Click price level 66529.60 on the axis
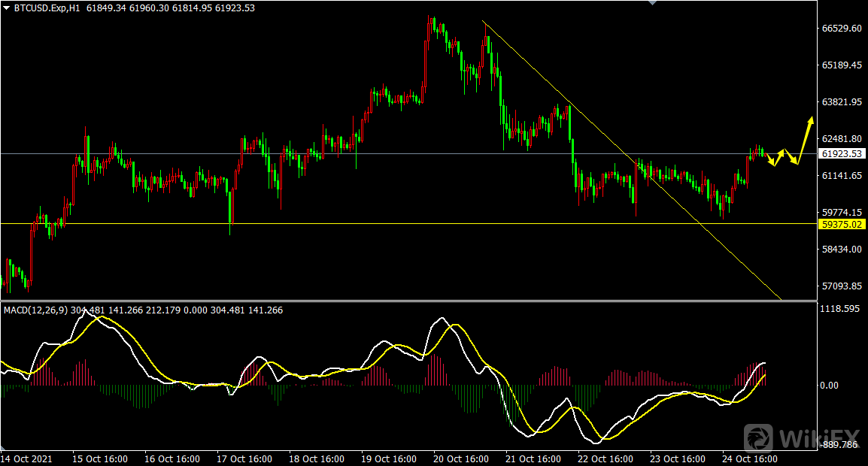The width and height of the screenshot is (868, 466). 842,29
